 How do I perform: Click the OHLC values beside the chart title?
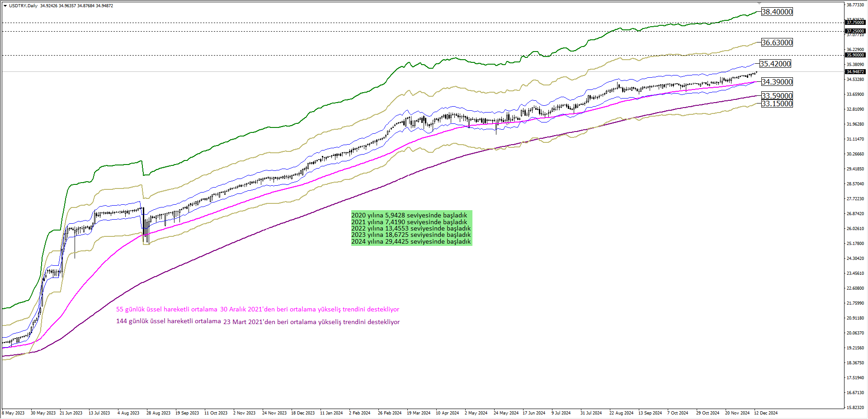tap(76, 6)
